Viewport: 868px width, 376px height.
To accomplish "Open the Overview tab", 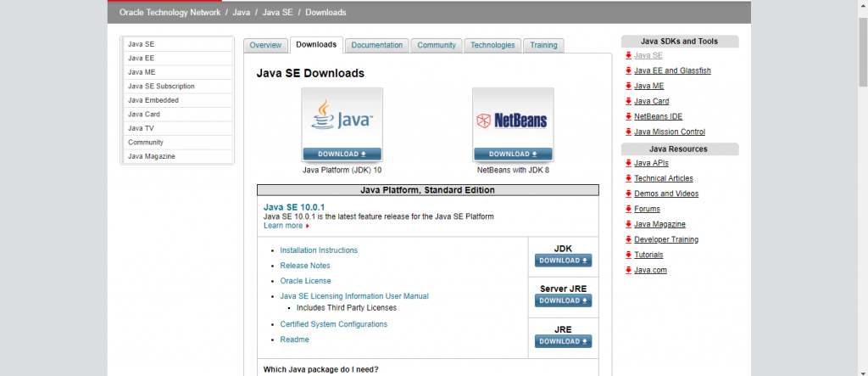I will [265, 46].
